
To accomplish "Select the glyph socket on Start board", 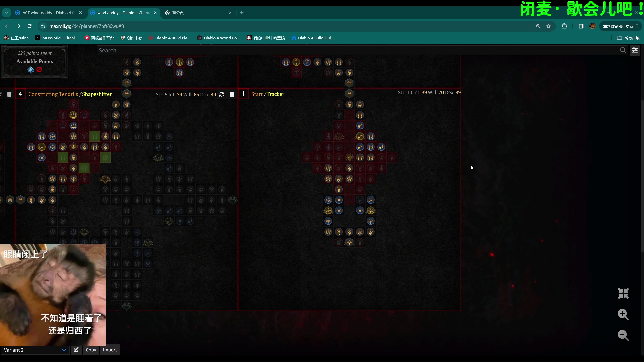I will 349,157.
